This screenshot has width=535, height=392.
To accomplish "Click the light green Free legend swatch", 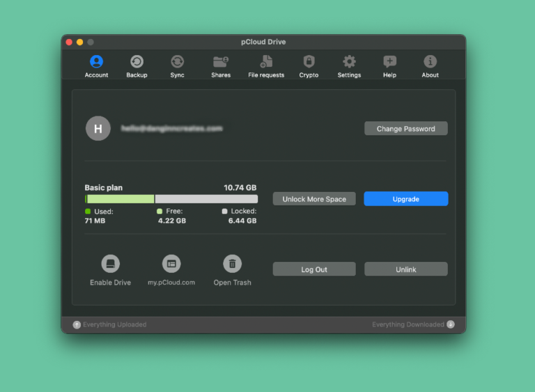I will tap(160, 211).
